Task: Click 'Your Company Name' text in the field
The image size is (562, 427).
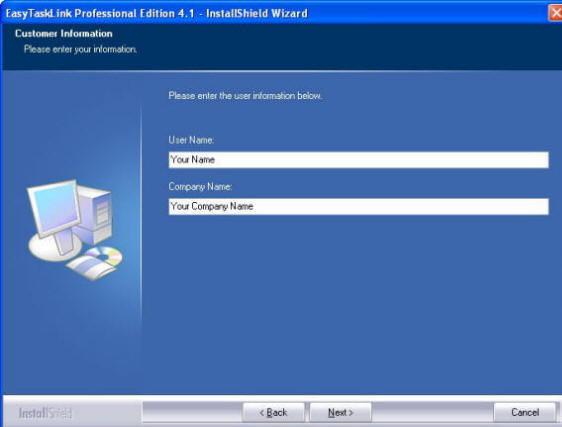Action: coord(212,206)
